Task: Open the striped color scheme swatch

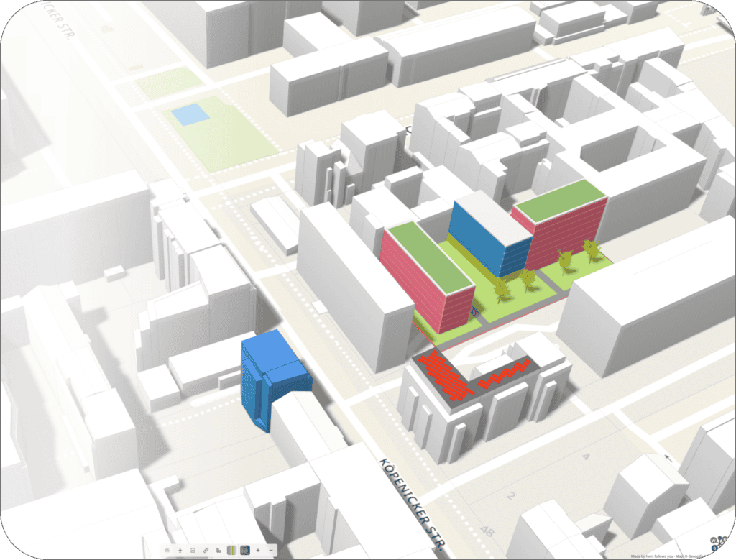Action: pyautogui.click(x=231, y=550)
